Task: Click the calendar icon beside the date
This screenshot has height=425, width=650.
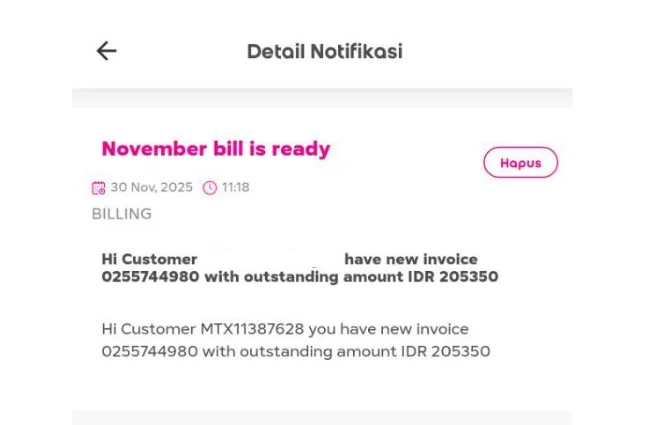Action: 98,188
